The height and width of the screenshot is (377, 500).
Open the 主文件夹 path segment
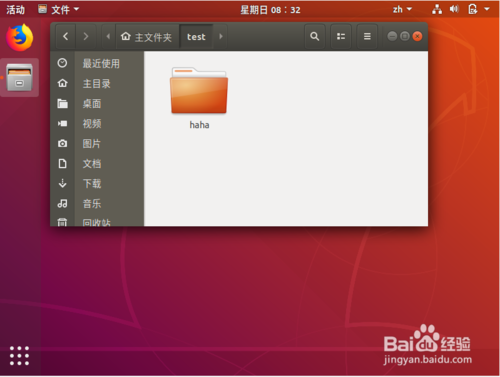(147, 37)
